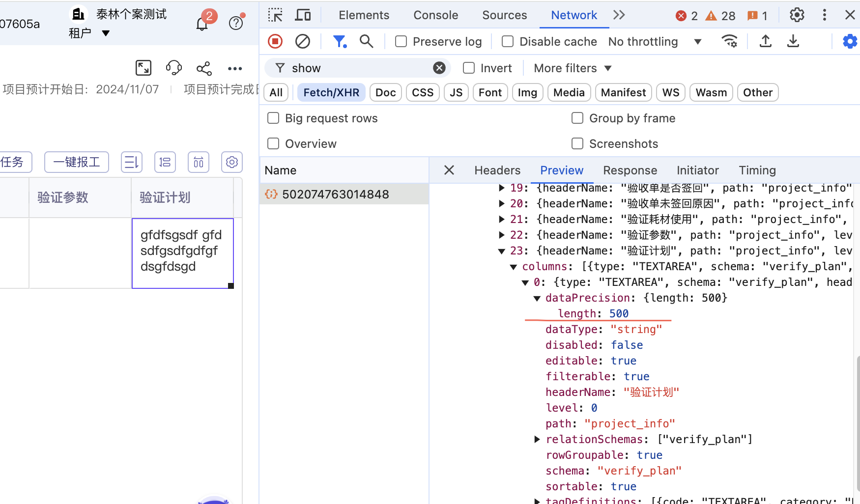
Task: Click the row-height list icon in the table toolbar
Action: (x=132, y=162)
